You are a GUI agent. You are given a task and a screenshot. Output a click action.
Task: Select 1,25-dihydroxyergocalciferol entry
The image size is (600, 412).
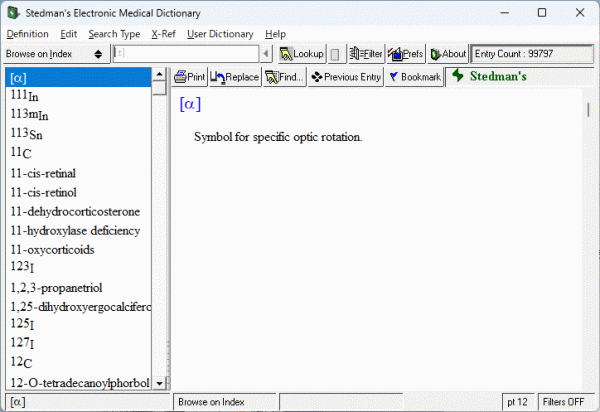[78, 307]
